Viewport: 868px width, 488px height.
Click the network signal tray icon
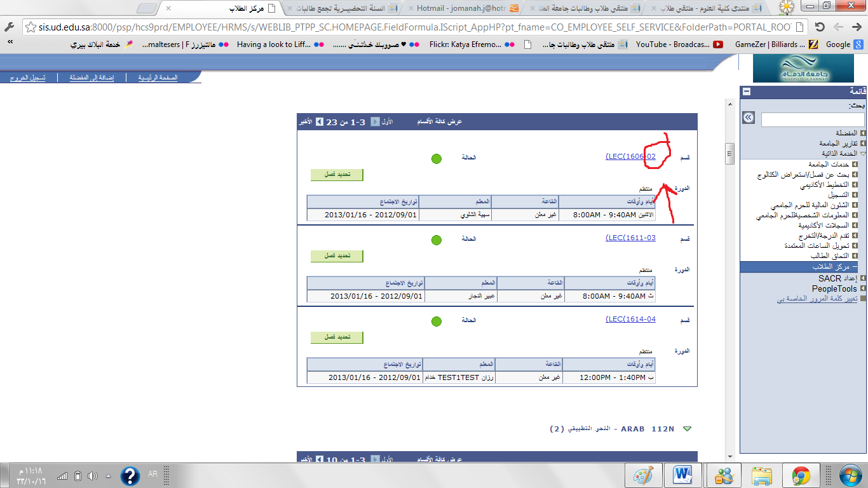[x=62, y=475]
